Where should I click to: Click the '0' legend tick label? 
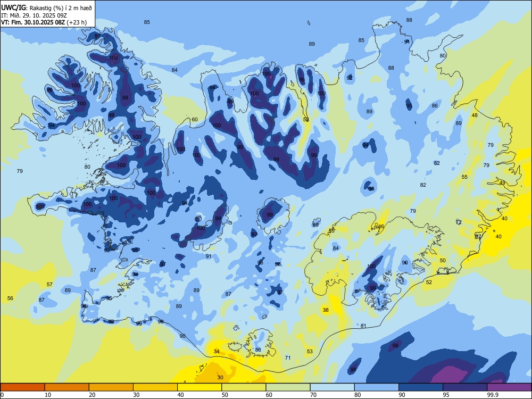click(2, 395)
